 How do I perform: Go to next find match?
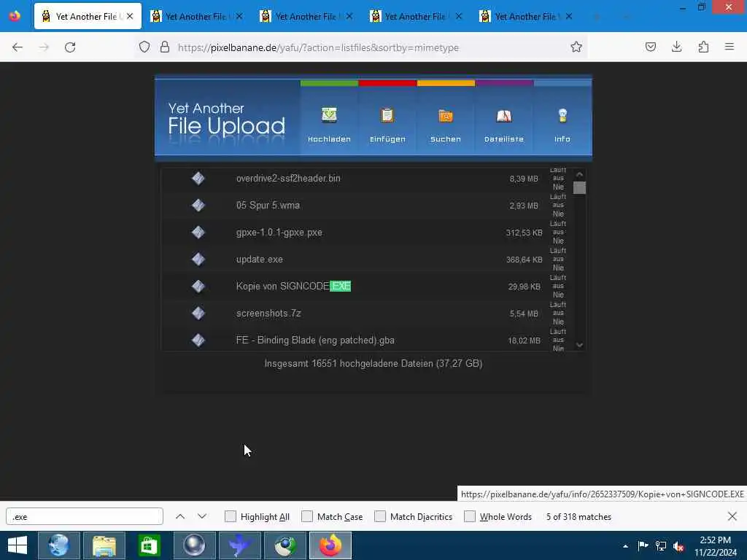coord(202,517)
